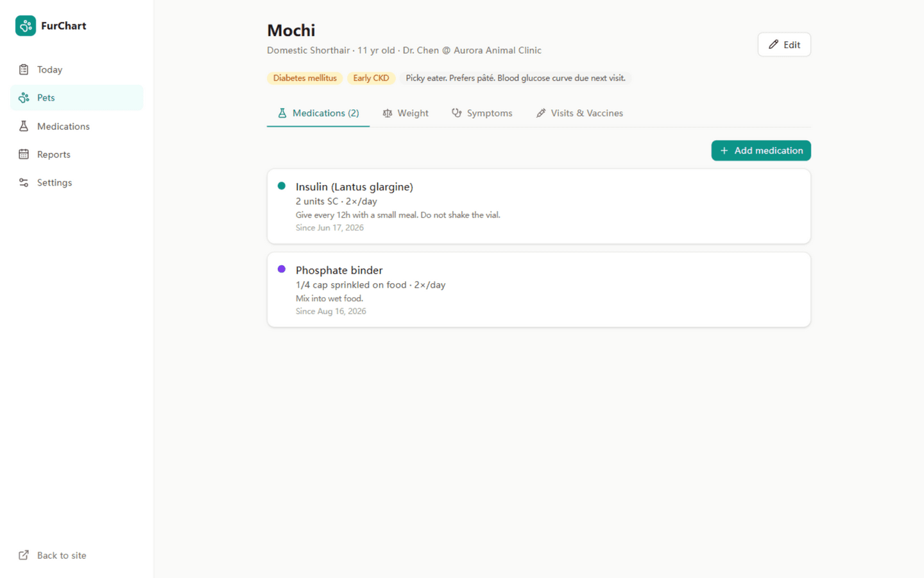The height and width of the screenshot is (578, 924).
Task: Open Settings sidebar label
Action: [55, 182]
